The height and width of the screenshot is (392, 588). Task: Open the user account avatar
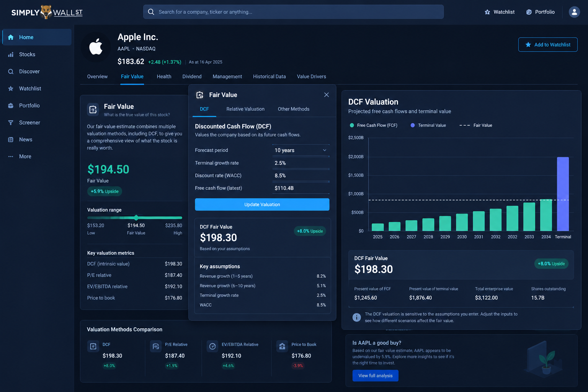point(574,12)
